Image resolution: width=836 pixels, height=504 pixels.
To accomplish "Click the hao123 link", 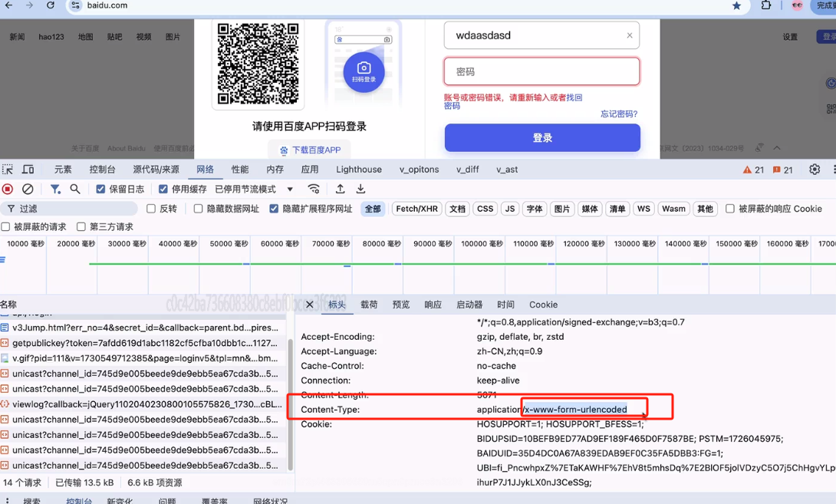I will coord(51,37).
